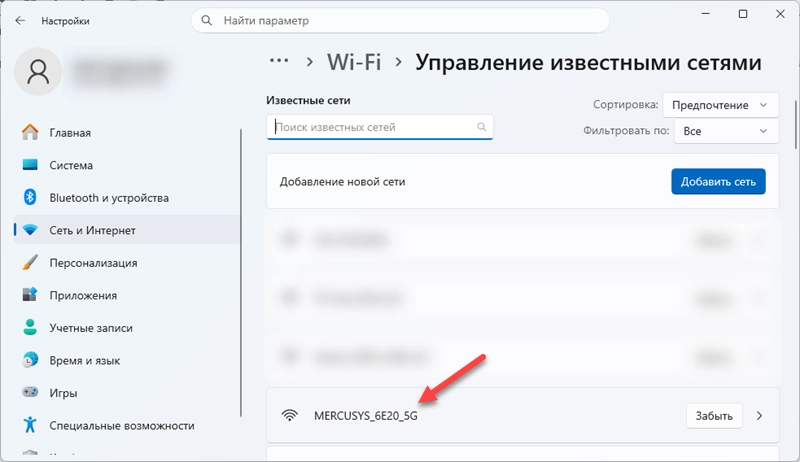
Task: Select Bluetooth и устройства in sidebar
Action: pyautogui.click(x=127, y=198)
